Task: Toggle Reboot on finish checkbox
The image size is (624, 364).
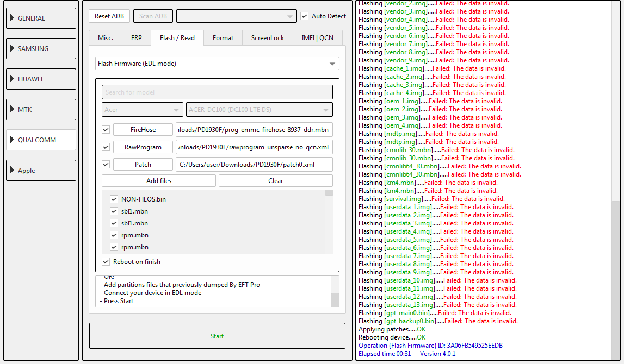Action: coord(106,261)
